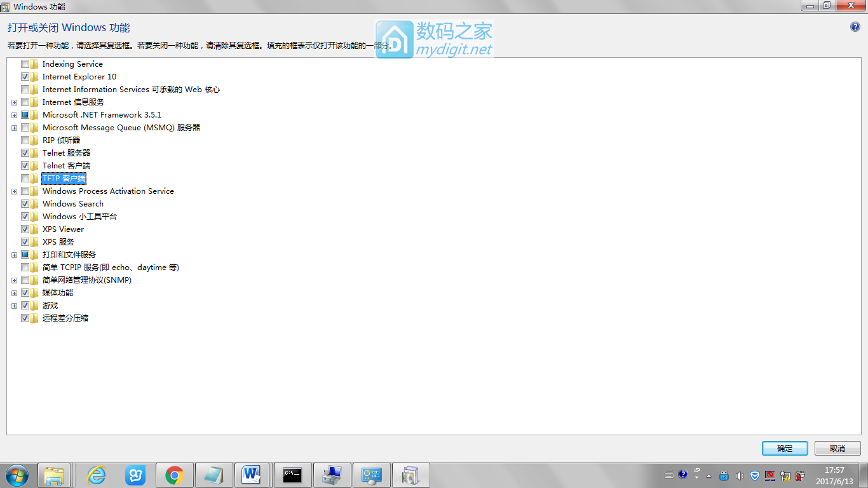Click the blocked display tray icon
This screenshot has height=488, width=868.
tap(770, 475)
